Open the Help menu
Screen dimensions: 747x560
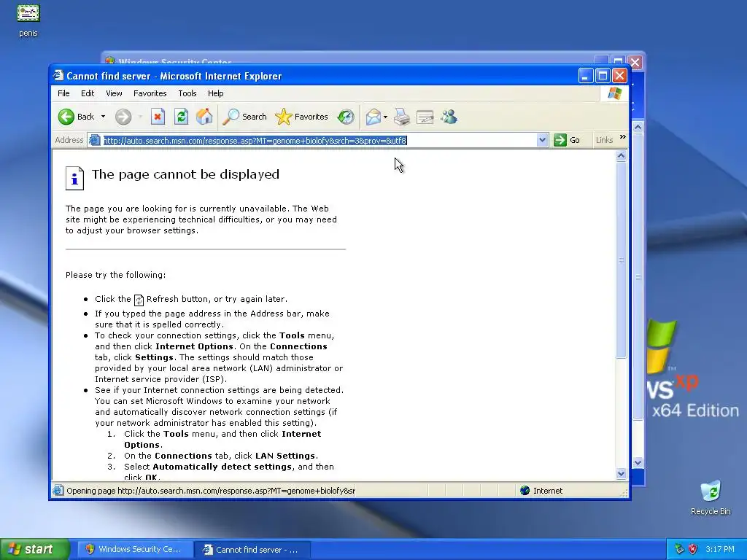click(215, 93)
